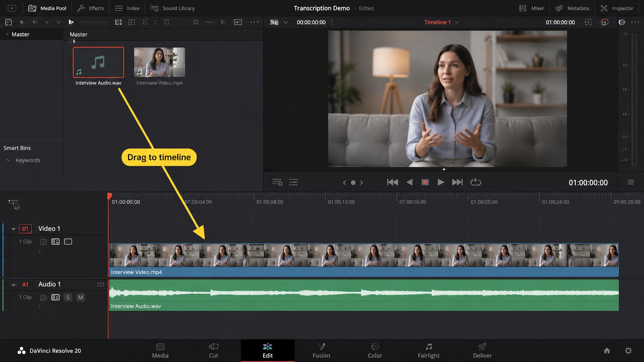Viewport: 644px width, 362px height.
Task: Open the viewer zoom dropdown arrow
Action: click(286, 22)
